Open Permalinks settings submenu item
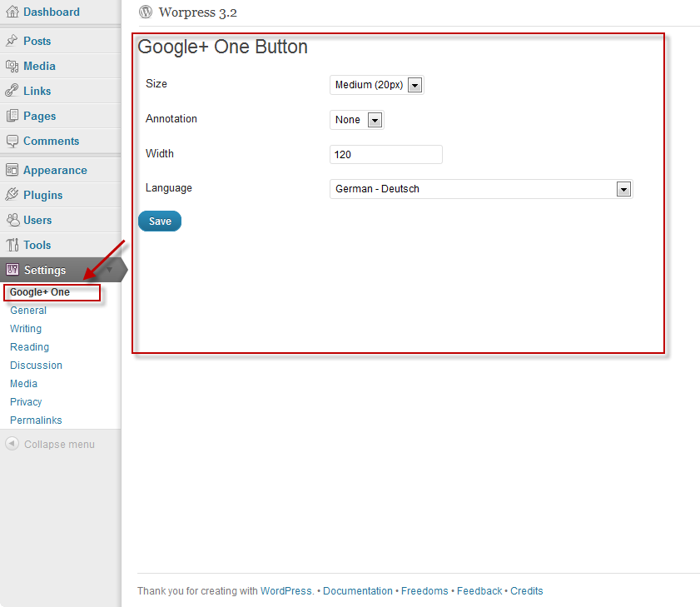Image resolution: width=700 pixels, height=607 pixels. [x=36, y=420]
